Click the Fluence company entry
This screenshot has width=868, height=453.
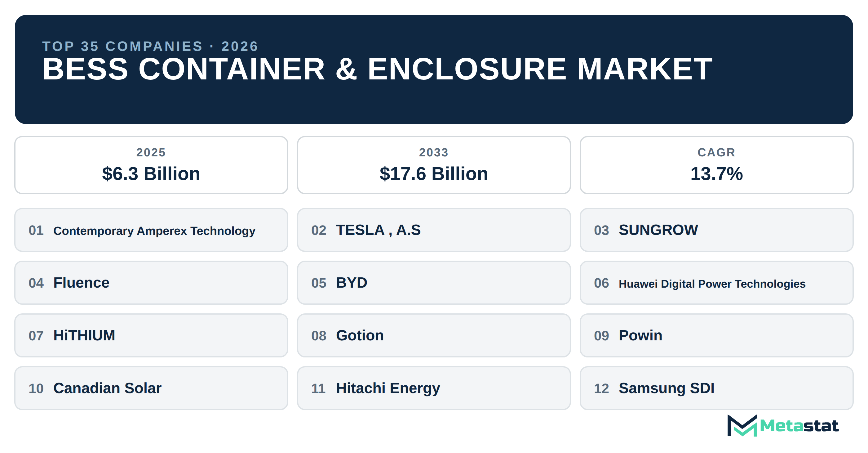151,283
